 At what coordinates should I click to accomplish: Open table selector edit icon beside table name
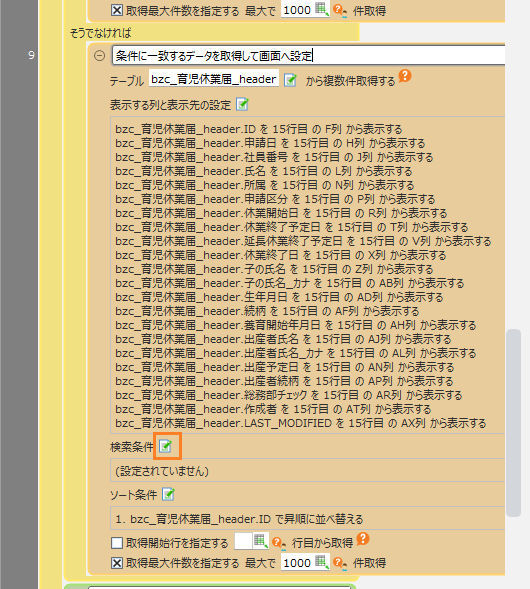point(290,80)
